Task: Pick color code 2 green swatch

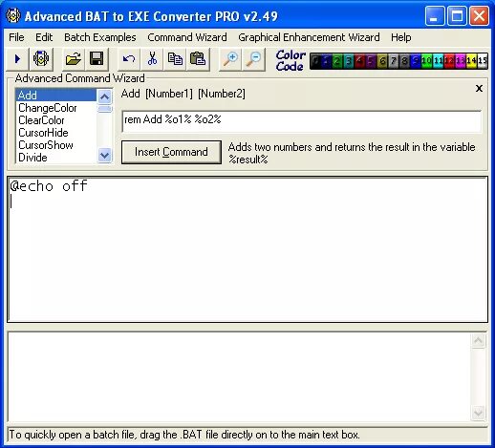Action: pos(337,60)
